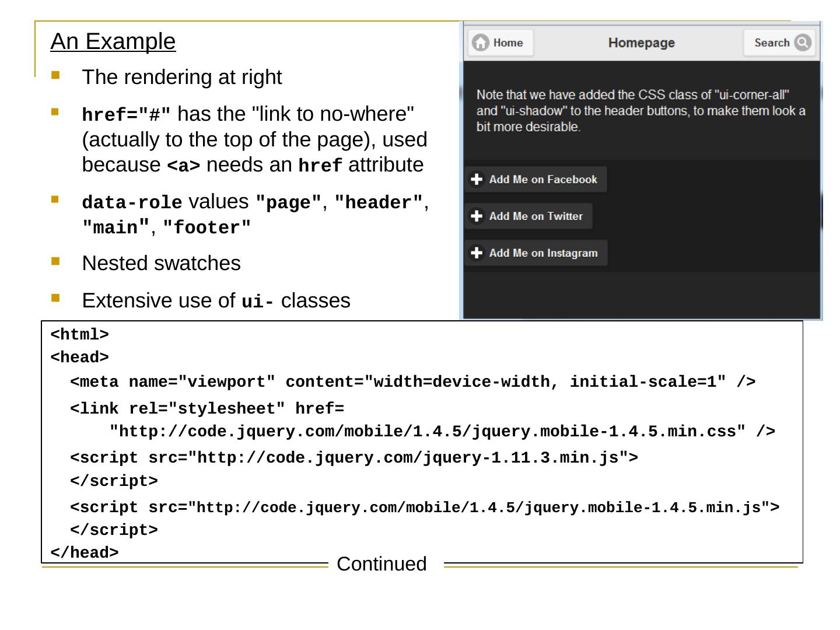Select the "Homepage" header title
This screenshot has height=630, width=840.
click(641, 43)
